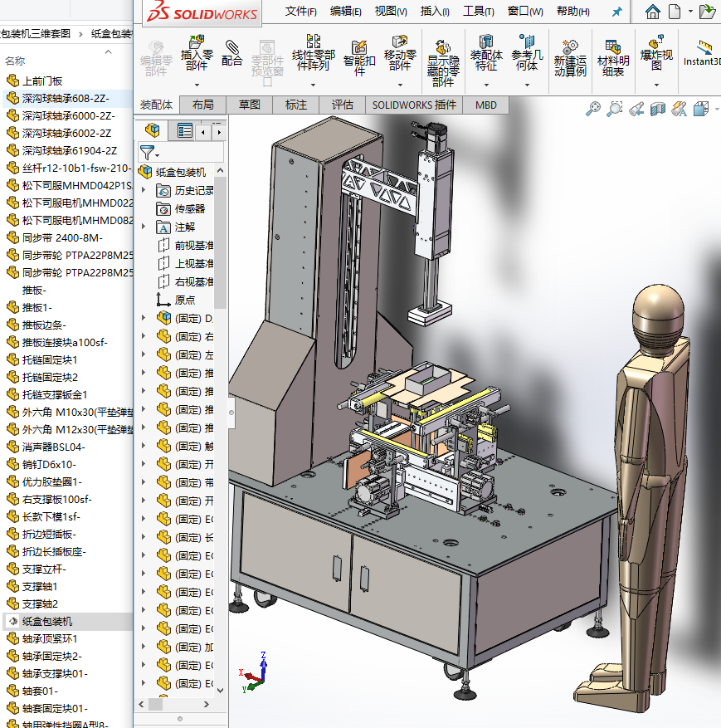Click Show Hidden Components tool
Viewport: 721px width, 728px height.
click(x=443, y=64)
